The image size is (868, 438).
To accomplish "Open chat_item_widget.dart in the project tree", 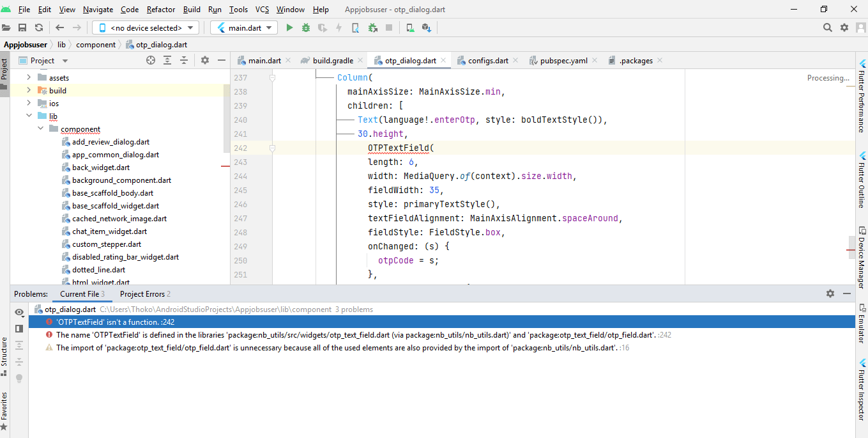I will click(x=109, y=231).
